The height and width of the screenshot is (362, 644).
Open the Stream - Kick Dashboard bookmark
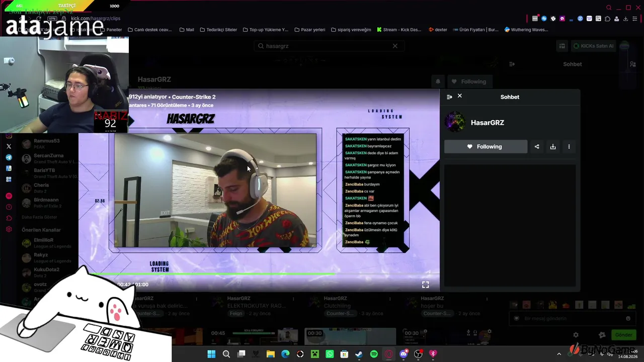click(399, 30)
